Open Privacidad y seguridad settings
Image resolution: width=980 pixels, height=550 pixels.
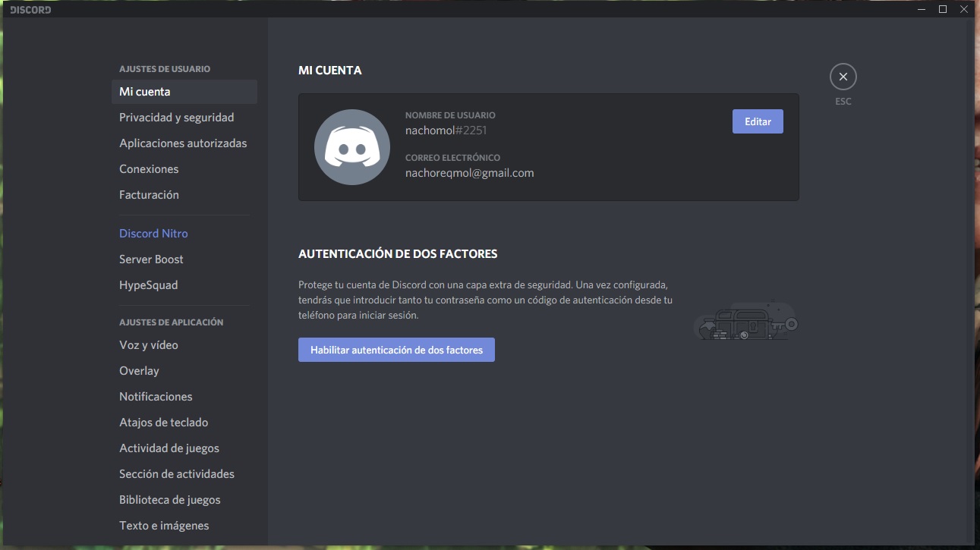[176, 118]
